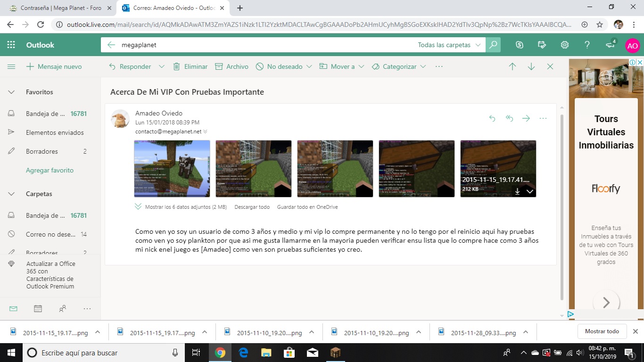644x362 pixels.
Task: Open the Outlook app launcher grid
Action: point(11,45)
